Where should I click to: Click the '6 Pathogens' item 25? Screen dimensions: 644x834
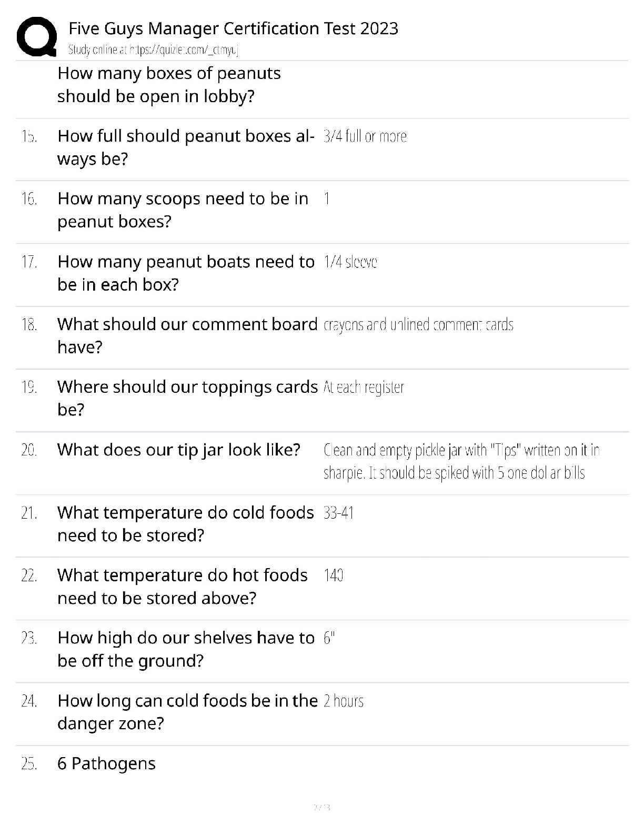point(106,763)
